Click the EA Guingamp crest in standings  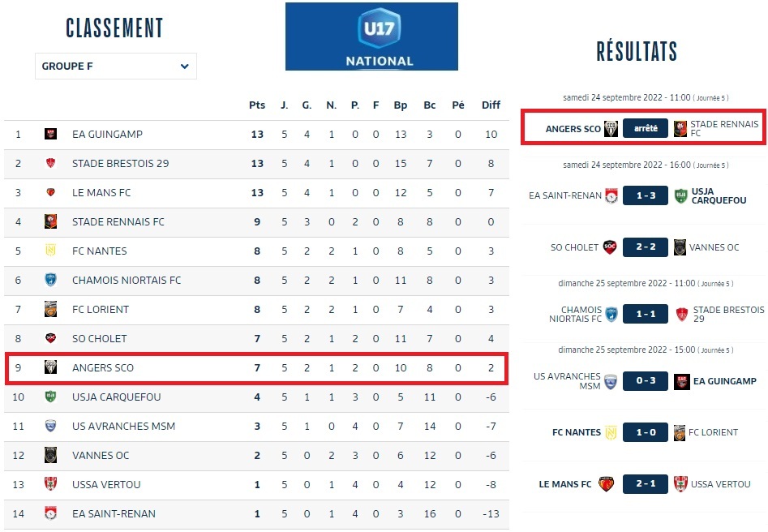[50, 135]
